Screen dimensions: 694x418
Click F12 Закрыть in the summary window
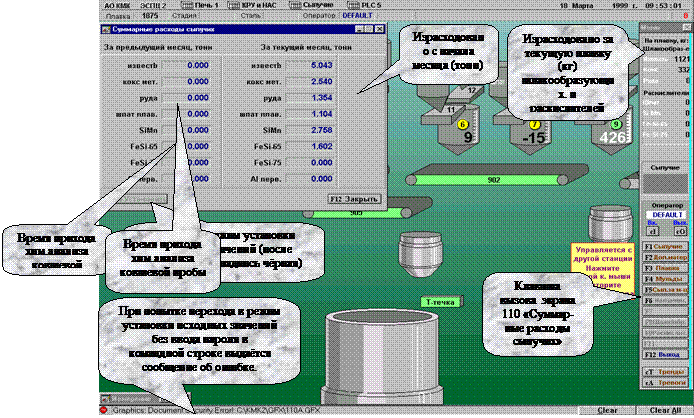[354, 199]
